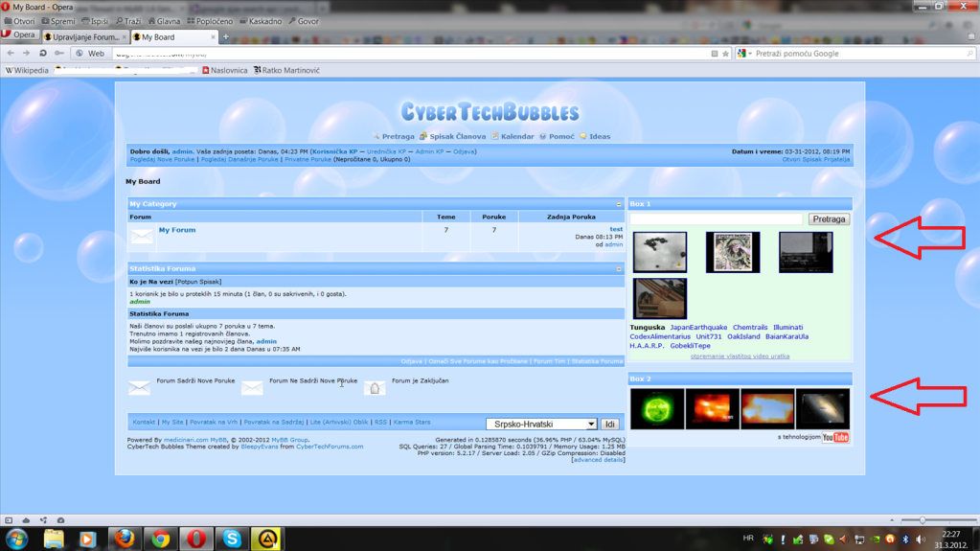
Task: Open the Ratko Martinović bookmark
Action: click(286, 70)
